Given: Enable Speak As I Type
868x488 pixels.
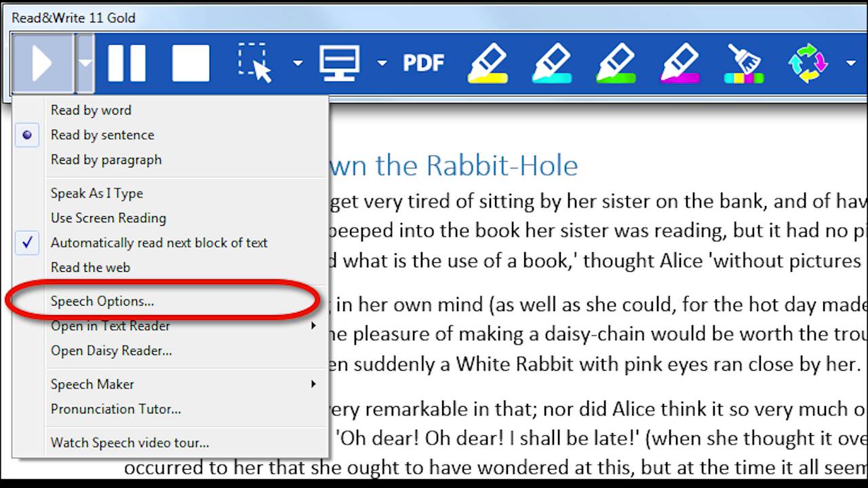Looking at the screenshot, I should 170,193.
